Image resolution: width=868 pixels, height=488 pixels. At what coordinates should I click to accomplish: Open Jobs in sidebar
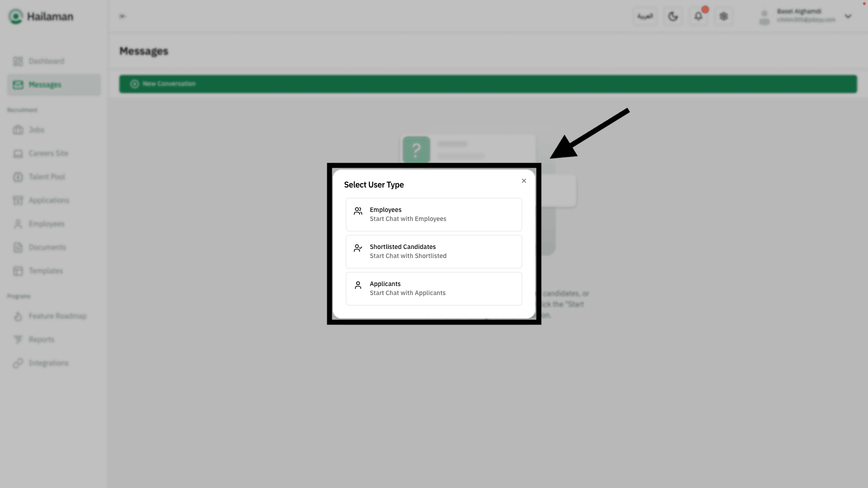(x=36, y=130)
